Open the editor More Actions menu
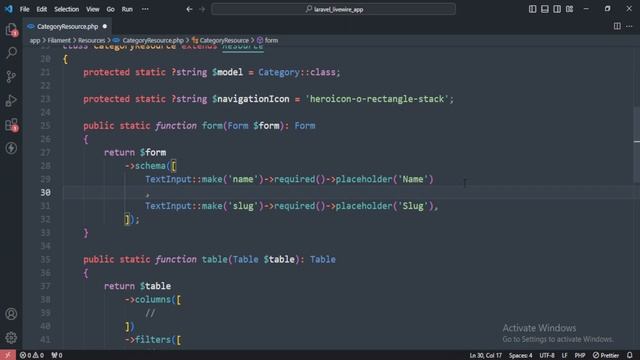This screenshot has width=640, height=360. click(x=629, y=27)
